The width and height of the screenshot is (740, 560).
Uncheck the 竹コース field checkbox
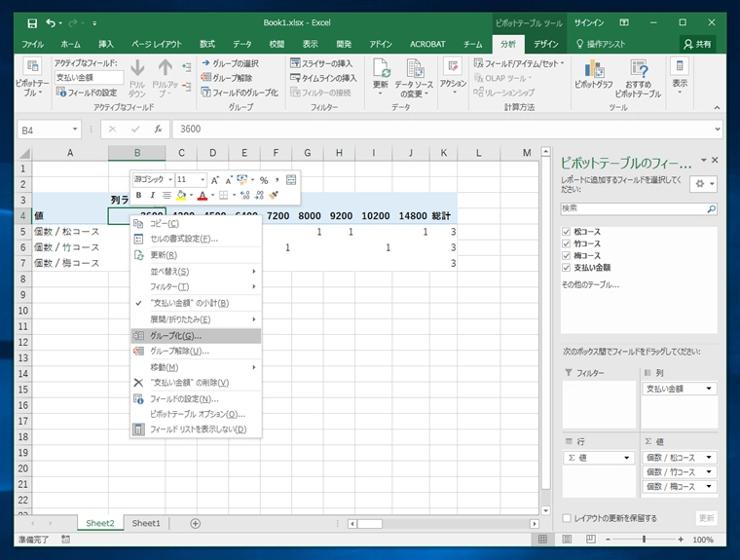pos(567,243)
